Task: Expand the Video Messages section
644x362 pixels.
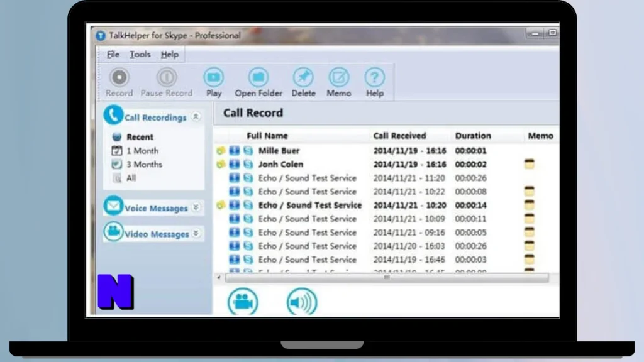Action: point(196,233)
